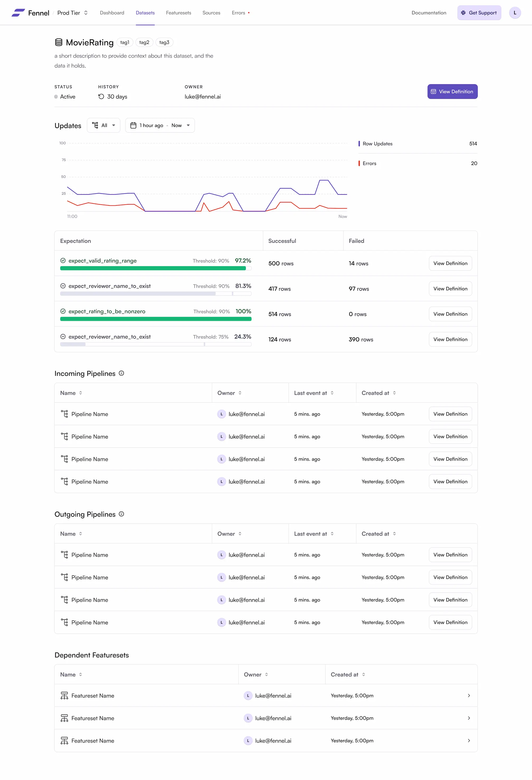Open the 1 hour ago – Now time range dropdown

[x=160, y=125]
